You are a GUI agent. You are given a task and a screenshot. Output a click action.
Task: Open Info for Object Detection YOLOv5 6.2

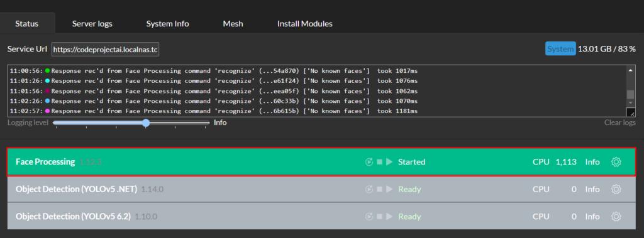(x=592, y=216)
